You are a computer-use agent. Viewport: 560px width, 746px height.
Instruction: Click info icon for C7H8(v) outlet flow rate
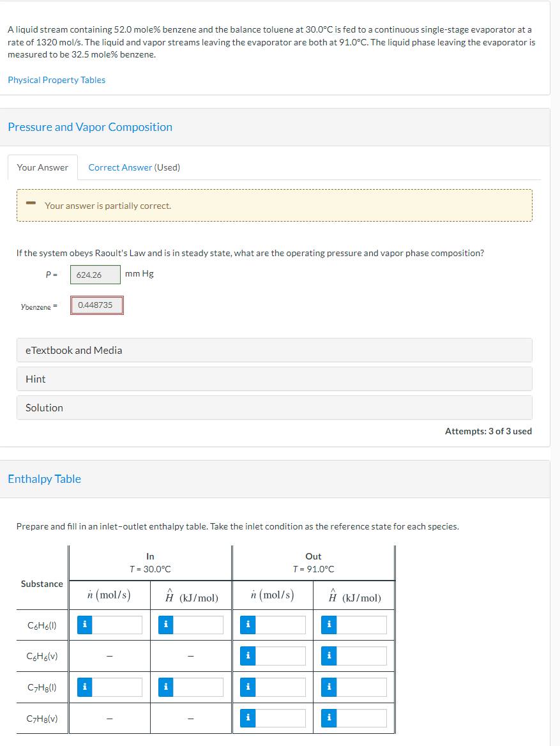coord(247,718)
